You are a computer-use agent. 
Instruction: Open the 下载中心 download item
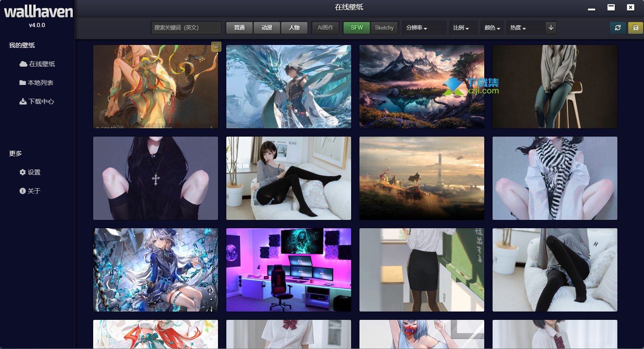37,101
